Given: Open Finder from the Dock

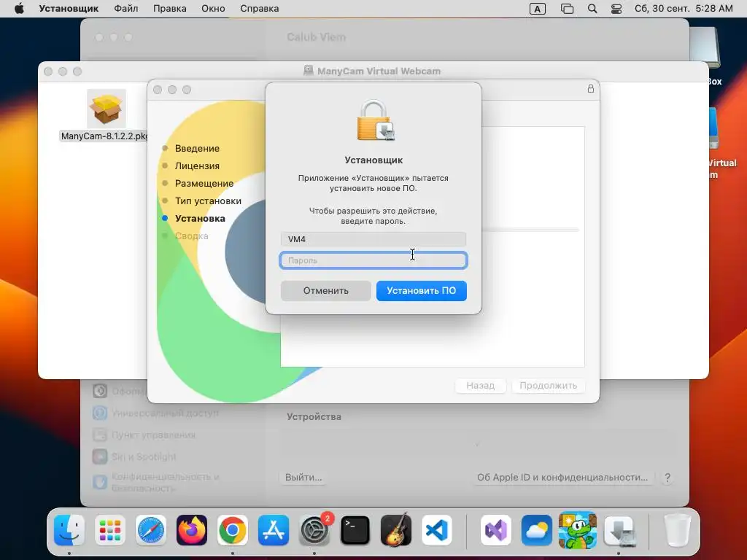Looking at the screenshot, I should (69, 530).
